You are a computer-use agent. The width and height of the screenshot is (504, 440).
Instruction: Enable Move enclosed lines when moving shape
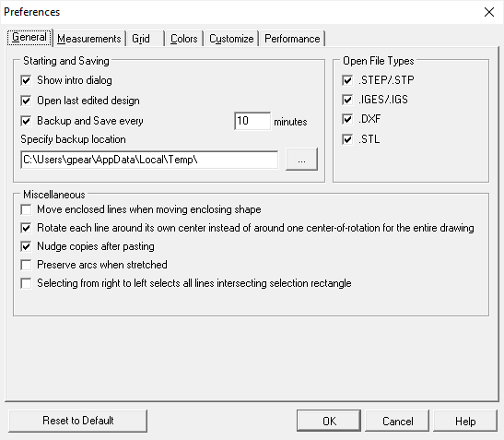[x=26, y=209]
